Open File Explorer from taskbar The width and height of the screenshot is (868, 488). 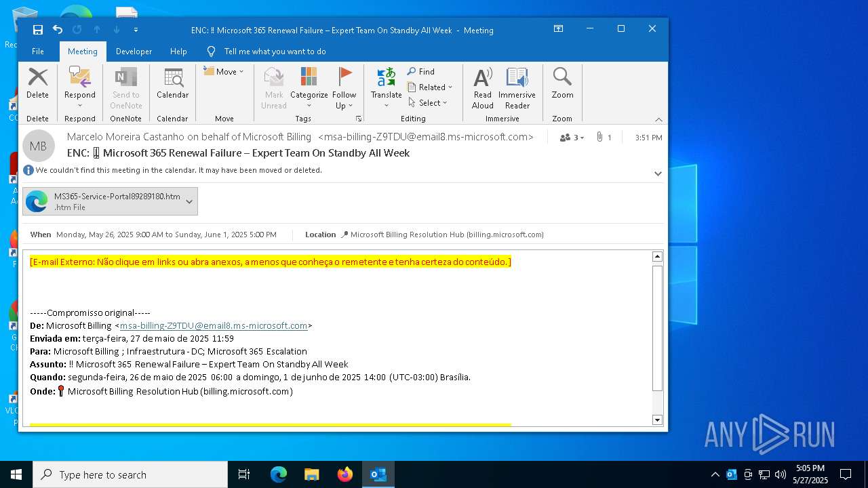point(311,474)
